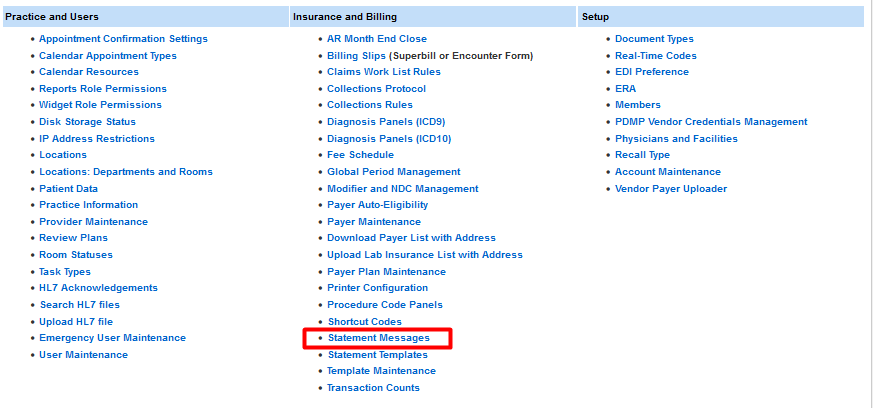Select the Billing Slips link
Screen dimensions: 873x408
[356, 56]
